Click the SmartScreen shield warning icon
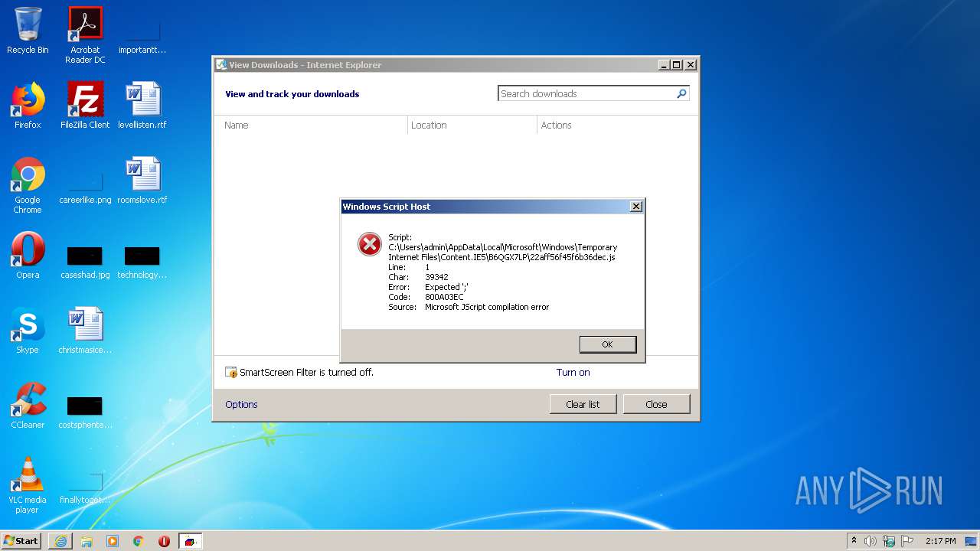 coord(231,373)
